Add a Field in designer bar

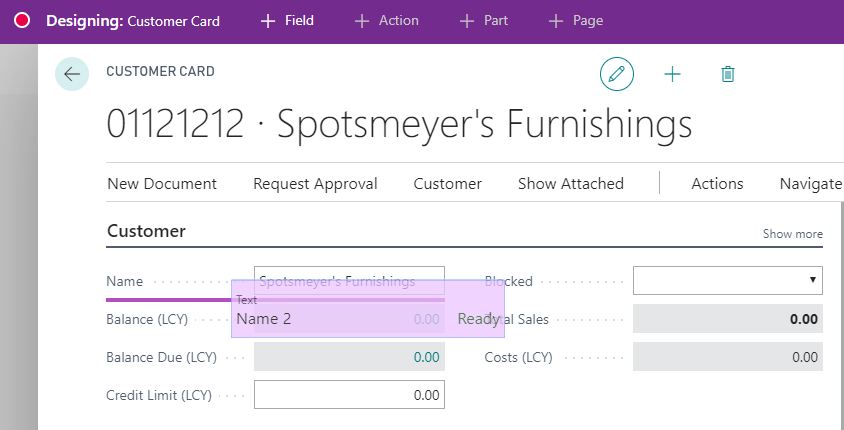(x=287, y=21)
